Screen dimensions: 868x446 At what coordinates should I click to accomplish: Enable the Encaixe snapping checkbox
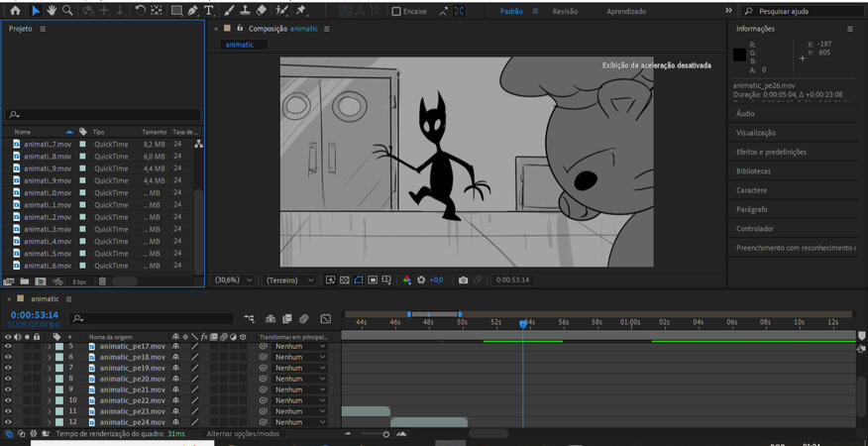click(396, 11)
